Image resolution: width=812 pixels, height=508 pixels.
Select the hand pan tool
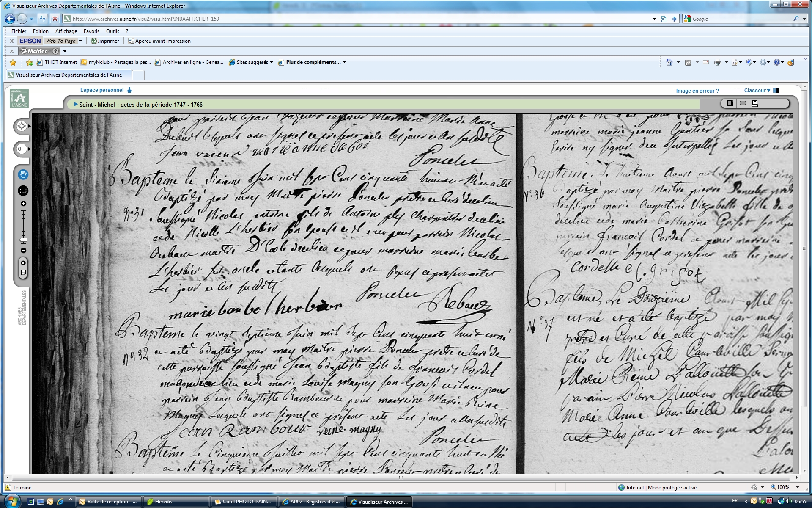(x=23, y=174)
